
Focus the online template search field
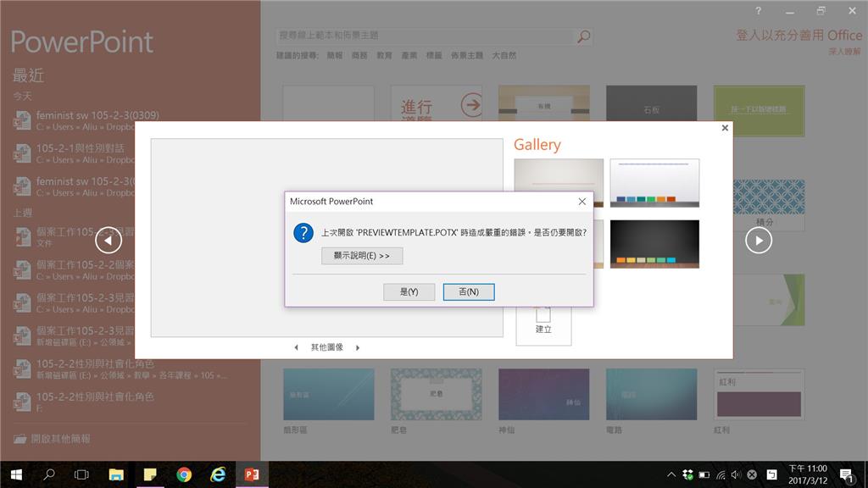pos(426,36)
